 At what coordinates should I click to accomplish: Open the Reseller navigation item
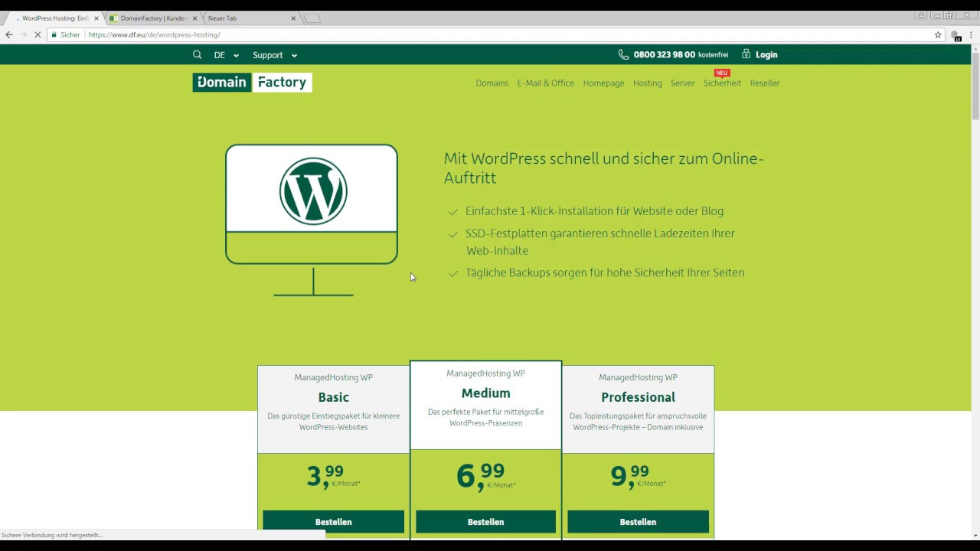tap(764, 83)
